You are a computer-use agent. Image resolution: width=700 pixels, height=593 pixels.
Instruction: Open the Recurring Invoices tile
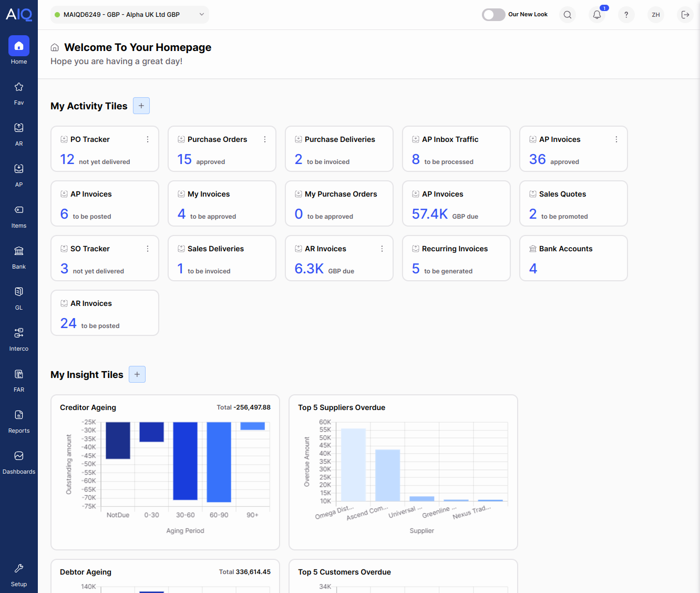click(x=456, y=258)
